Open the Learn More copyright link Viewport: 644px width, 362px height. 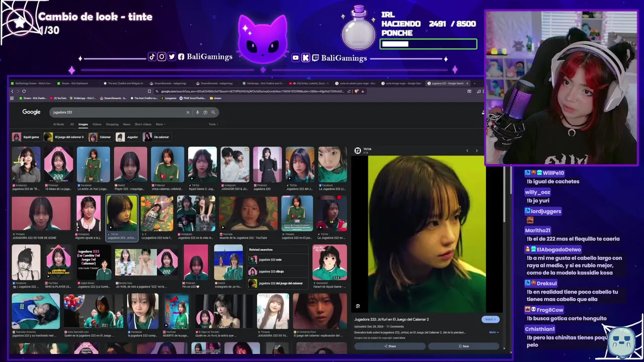tap(399, 338)
